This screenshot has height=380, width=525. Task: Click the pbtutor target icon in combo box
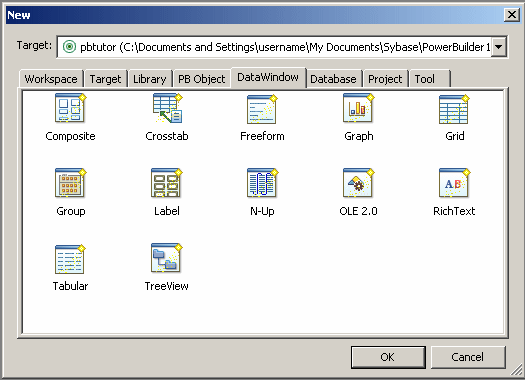click(69, 47)
